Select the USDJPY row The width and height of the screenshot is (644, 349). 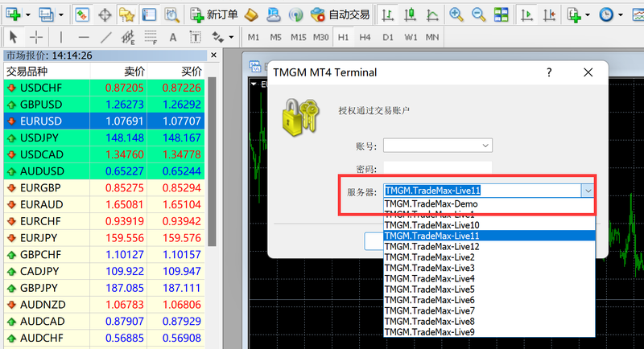(105, 138)
